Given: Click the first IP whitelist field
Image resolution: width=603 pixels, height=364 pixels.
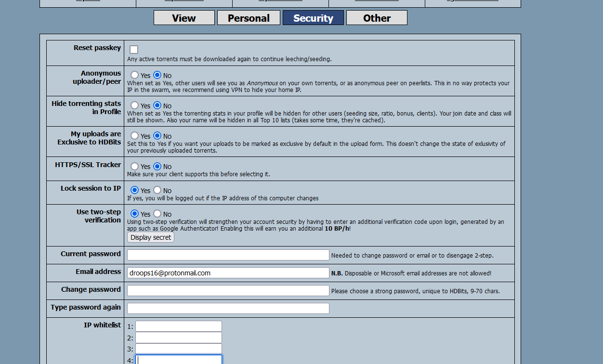Looking at the screenshot, I should pyautogui.click(x=178, y=326).
